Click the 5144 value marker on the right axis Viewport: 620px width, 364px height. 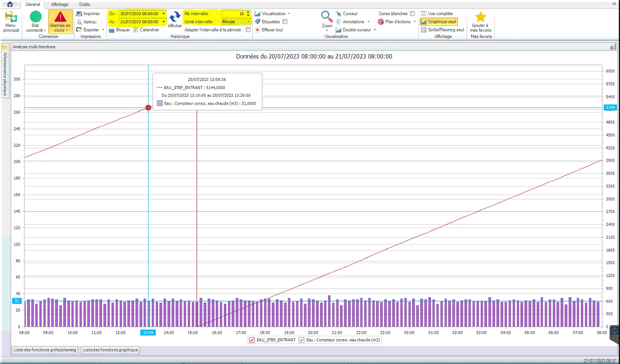click(x=610, y=108)
